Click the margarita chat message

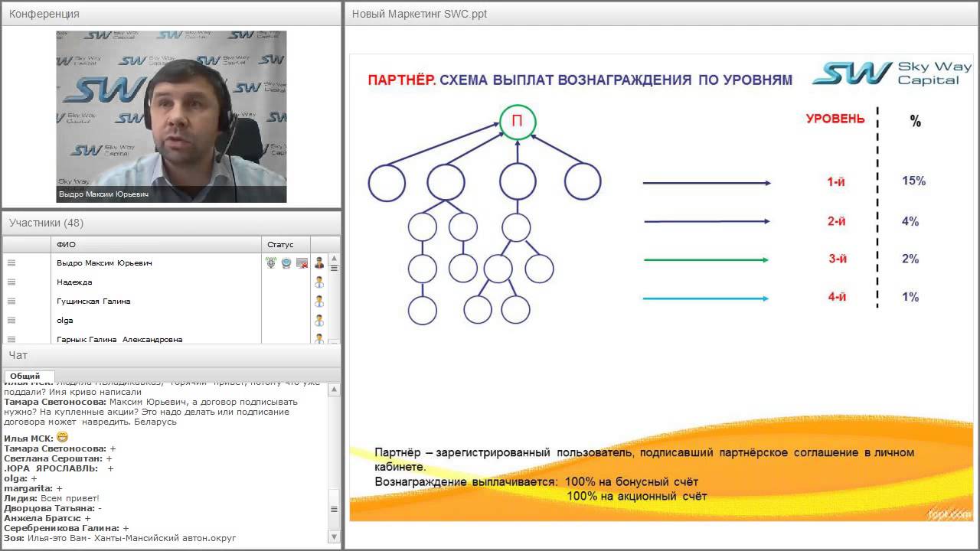(x=33, y=487)
